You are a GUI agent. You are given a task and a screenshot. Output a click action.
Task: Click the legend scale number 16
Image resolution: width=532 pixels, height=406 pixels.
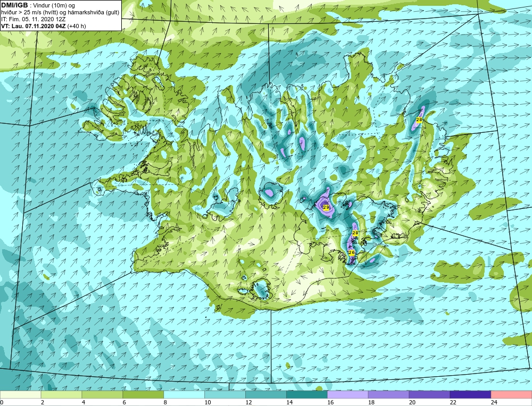330,402
